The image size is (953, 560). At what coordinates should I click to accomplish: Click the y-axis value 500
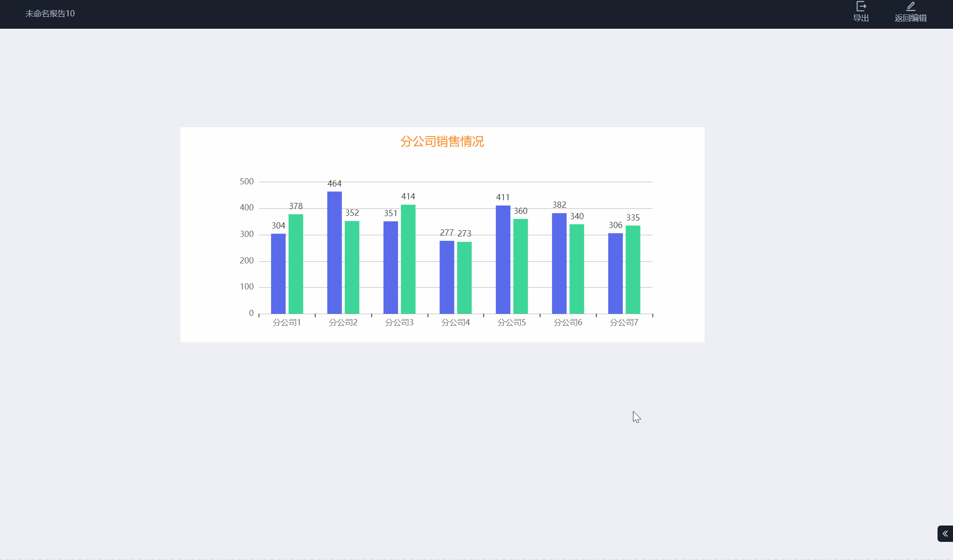247,182
